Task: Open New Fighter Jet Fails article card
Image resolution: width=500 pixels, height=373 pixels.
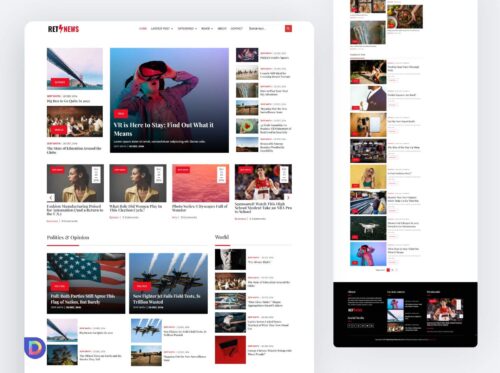Action: (x=168, y=283)
